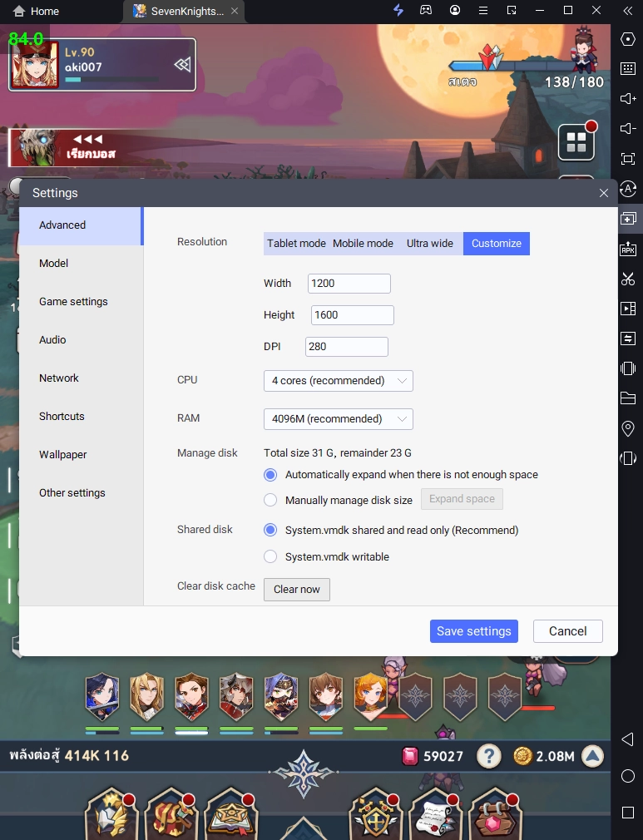Tap the Android back triangle button
Viewport: 643px width, 840px height.
628,739
